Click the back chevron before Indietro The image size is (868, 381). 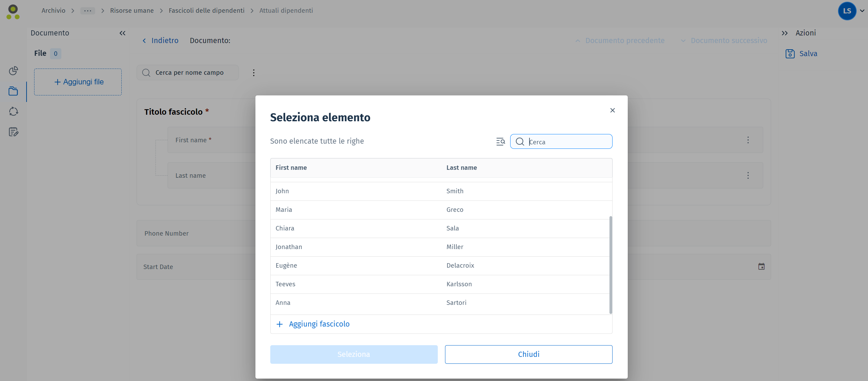point(144,41)
